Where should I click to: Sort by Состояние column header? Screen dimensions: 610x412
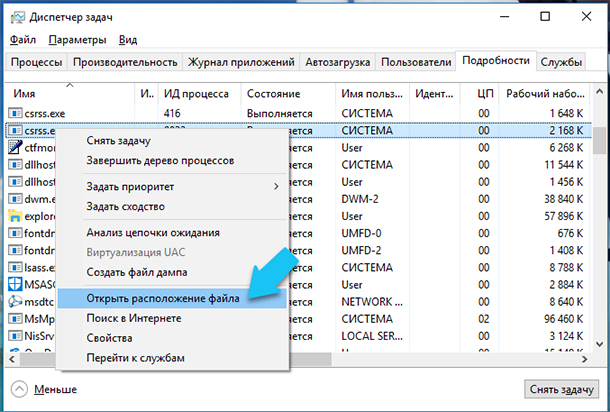pyautogui.click(x=288, y=93)
